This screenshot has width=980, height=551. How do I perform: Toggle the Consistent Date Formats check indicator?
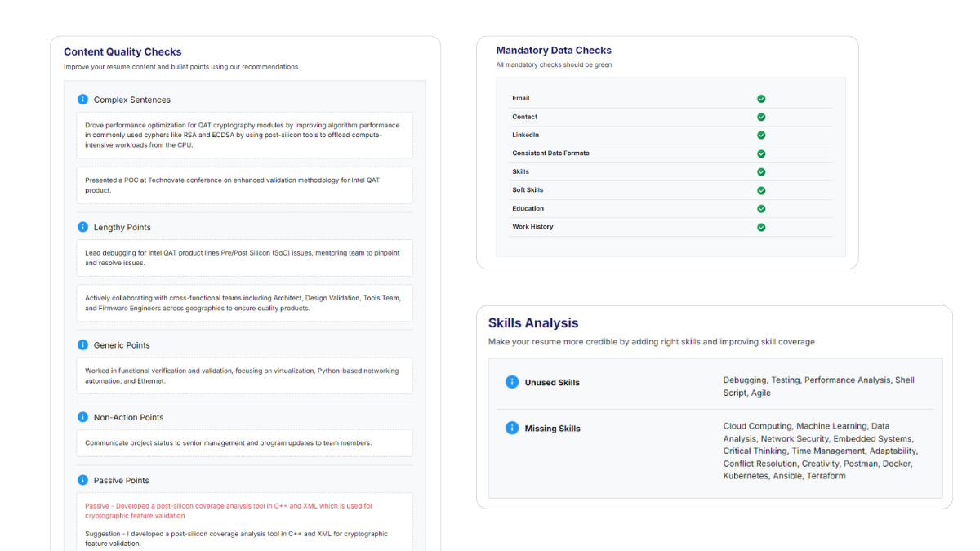pos(761,153)
